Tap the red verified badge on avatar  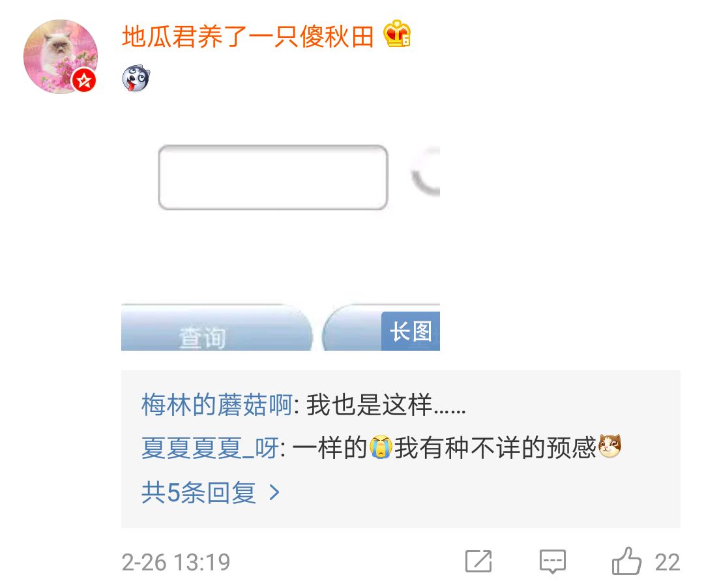coord(84,81)
